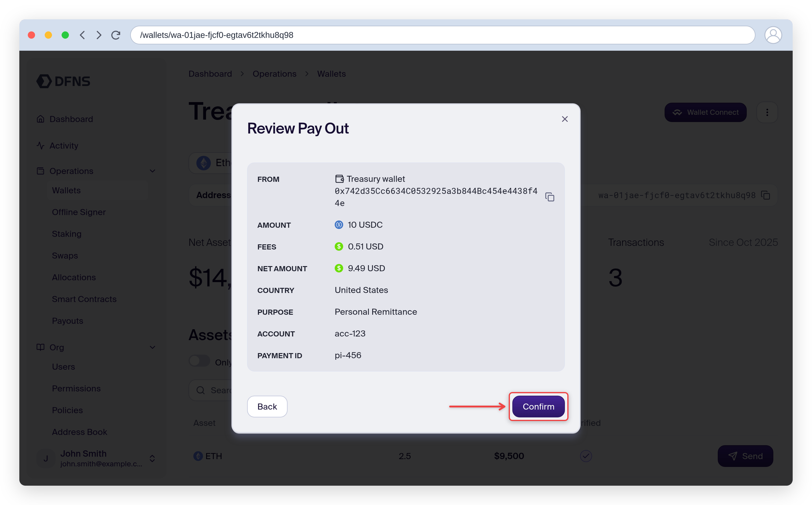The height and width of the screenshot is (505, 812).
Task: Copy the Treasury wallet address
Action: (549, 197)
